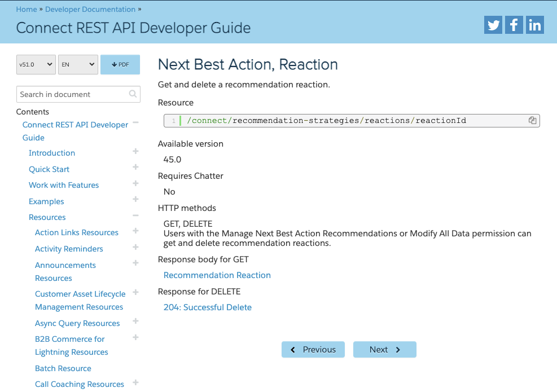Click the Contents label

[32, 112]
